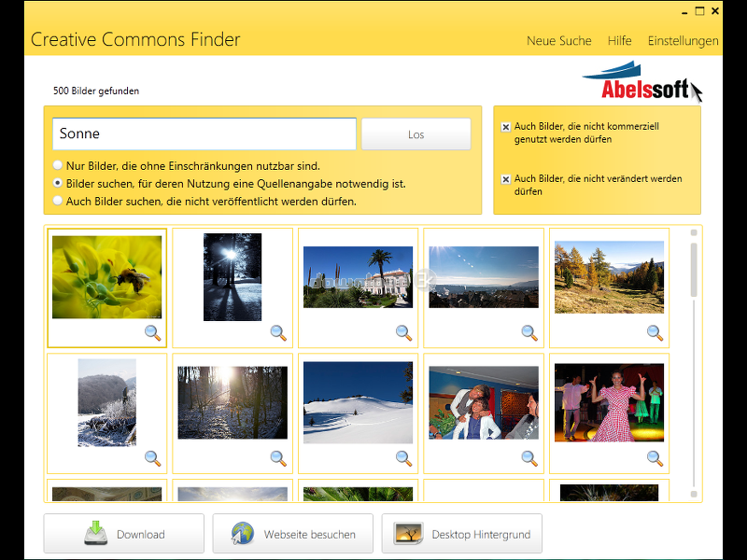Open magnifier for hugging couple photo
Viewport: 747px width, 560px height.
(x=529, y=458)
